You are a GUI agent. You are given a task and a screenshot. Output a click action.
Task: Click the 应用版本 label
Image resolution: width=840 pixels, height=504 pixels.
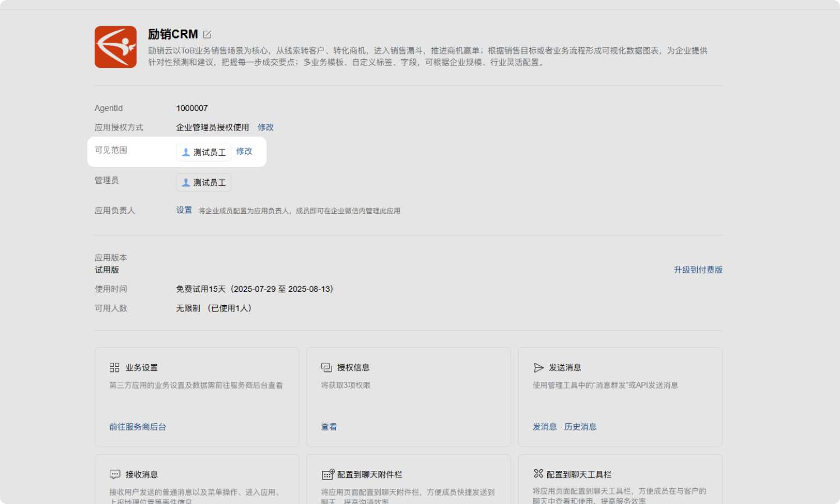coord(111,258)
